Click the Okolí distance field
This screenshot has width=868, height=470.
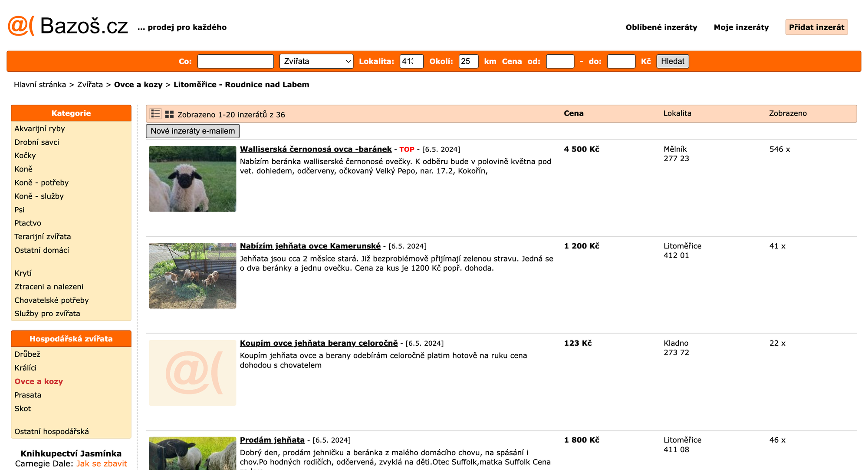(468, 61)
